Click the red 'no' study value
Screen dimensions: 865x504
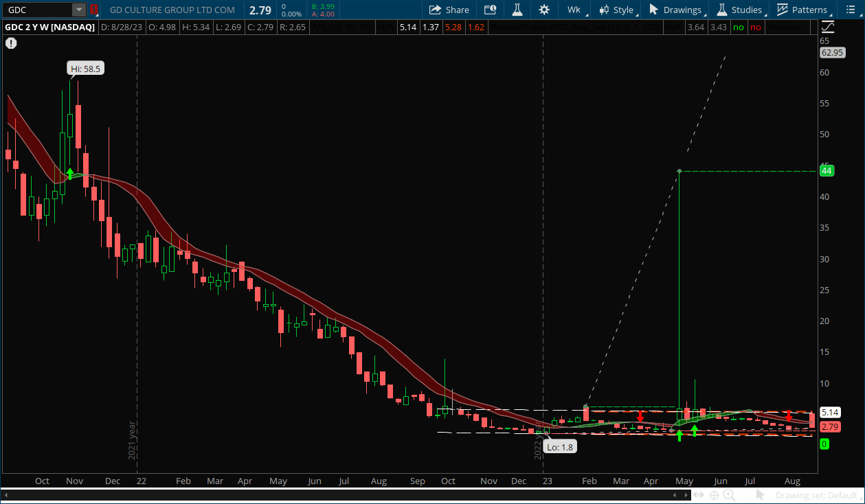(756, 27)
